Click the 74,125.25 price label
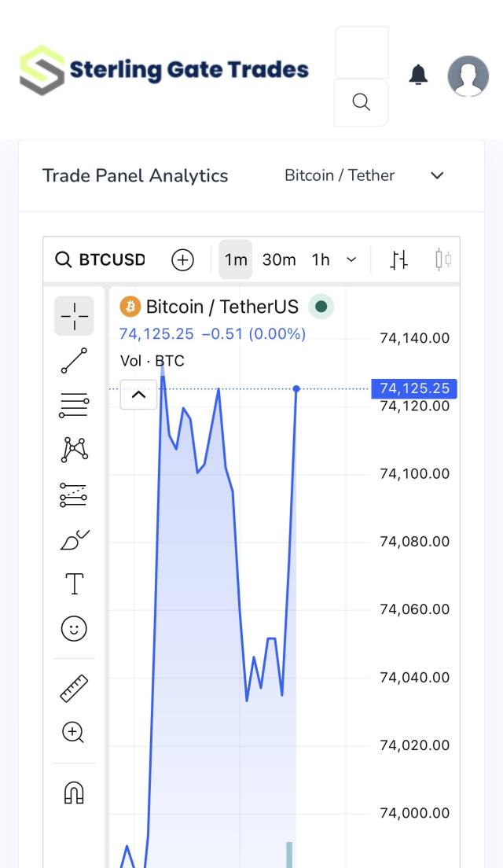 coord(414,388)
